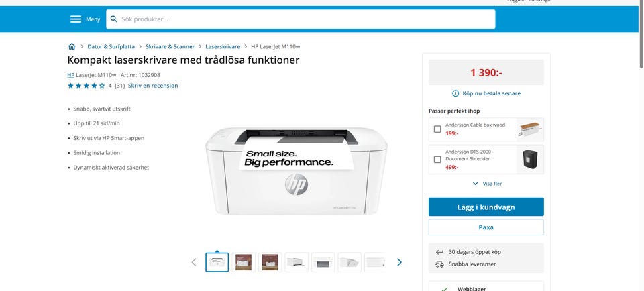Click the info icon beside Köp nu
Viewport: 644px width, 291px height.
pos(455,93)
